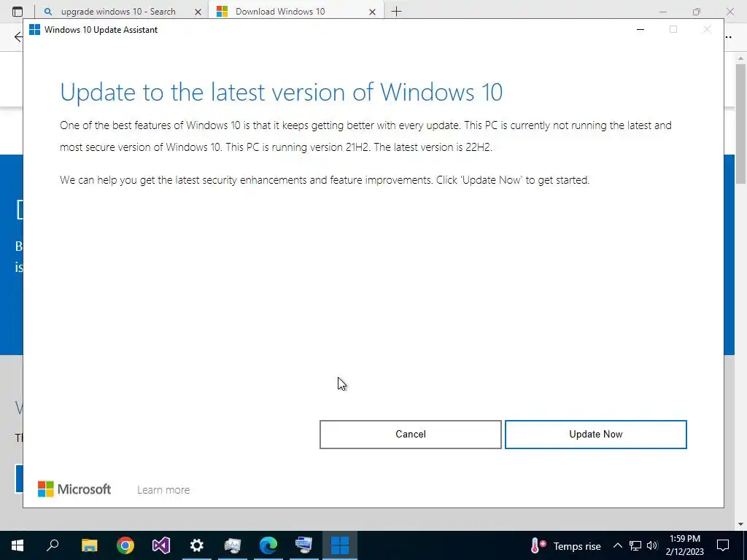The height and width of the screenshot is (560, 747).
Task: Click the browser menu dots behind the assistant
Action: click(x=729, y=36)
